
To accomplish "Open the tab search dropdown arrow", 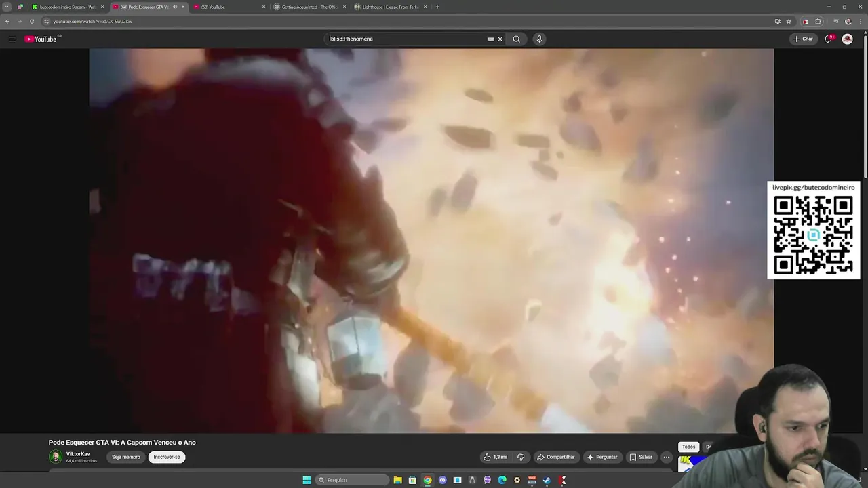I will point(7,7).
